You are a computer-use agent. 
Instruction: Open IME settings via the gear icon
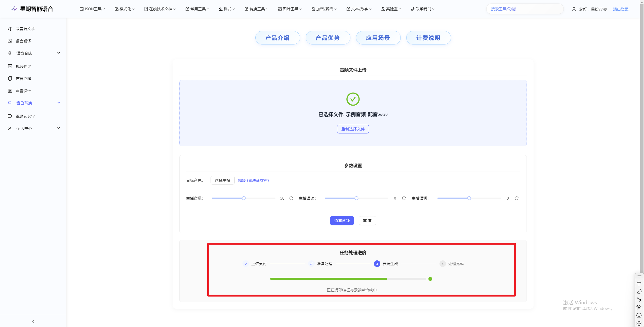click(639, 324)
